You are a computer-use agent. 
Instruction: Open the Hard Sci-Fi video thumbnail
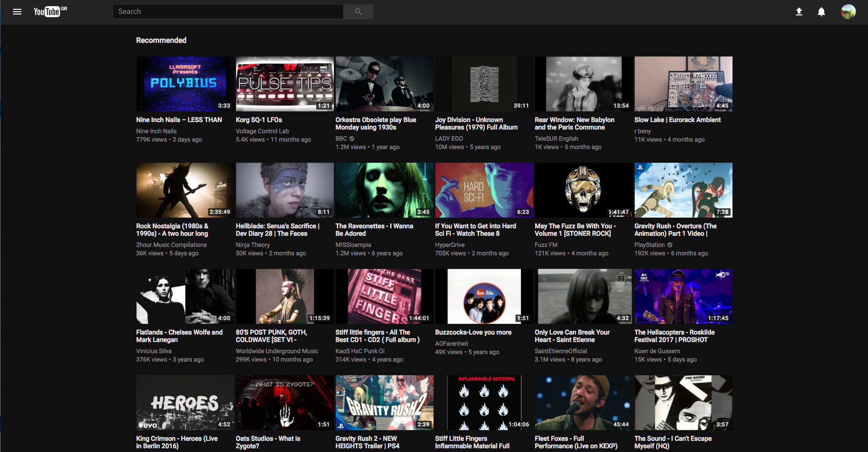pyautogui.click(x=484, y=190)
